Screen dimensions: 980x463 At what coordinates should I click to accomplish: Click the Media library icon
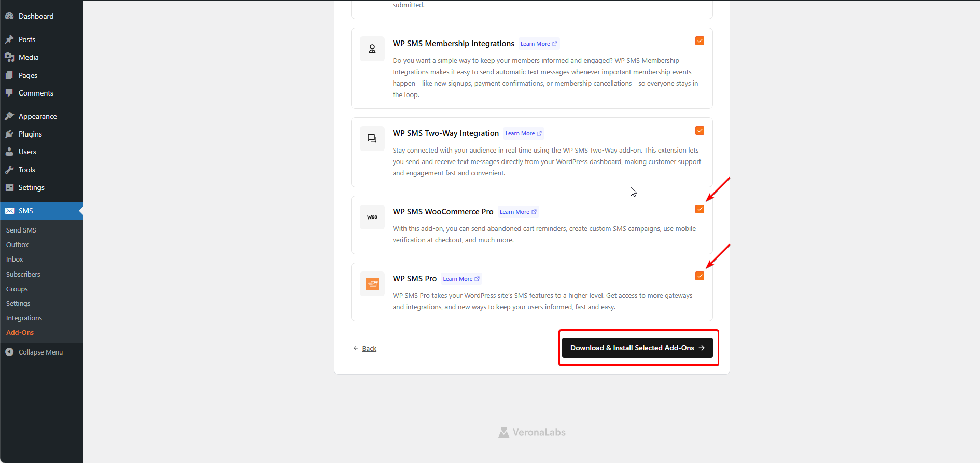coord(9,57)
